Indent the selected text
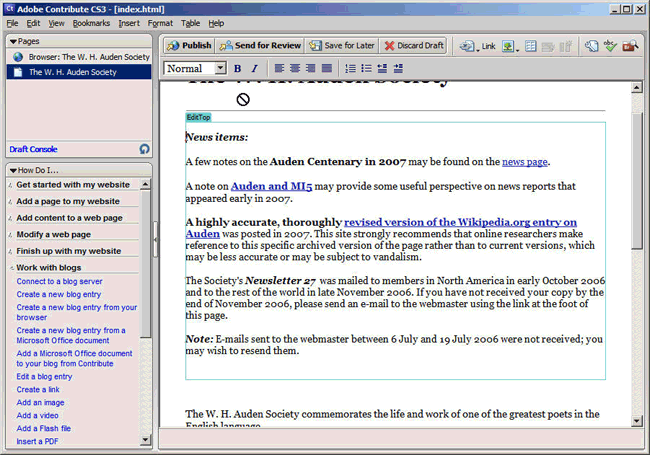650x455 pixels. [398, 68]
